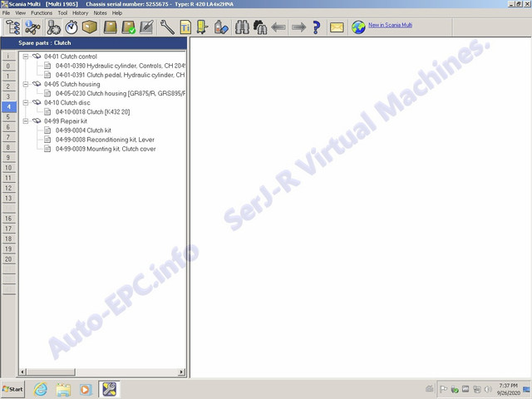This screenshot has height=399, width=532.
Task: Open the 'New in Scania Multi' link
Action: click(390, 25)
